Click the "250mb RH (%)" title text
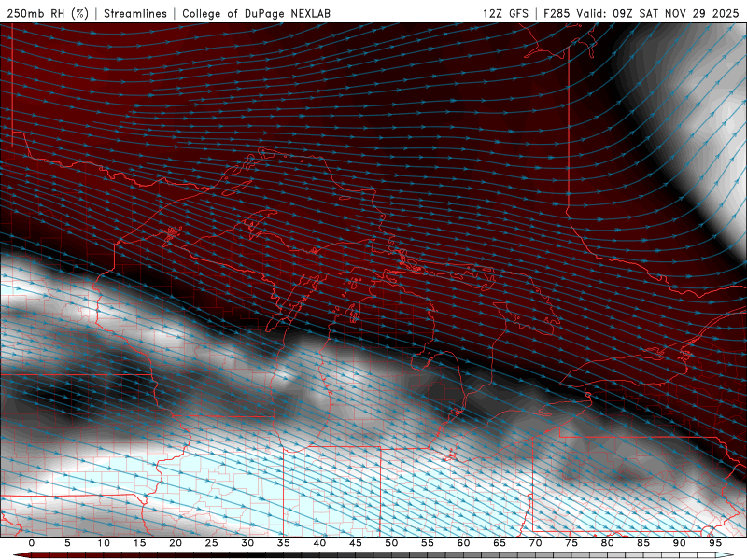This screenshot has height=560, width=747. click(48, 13)
